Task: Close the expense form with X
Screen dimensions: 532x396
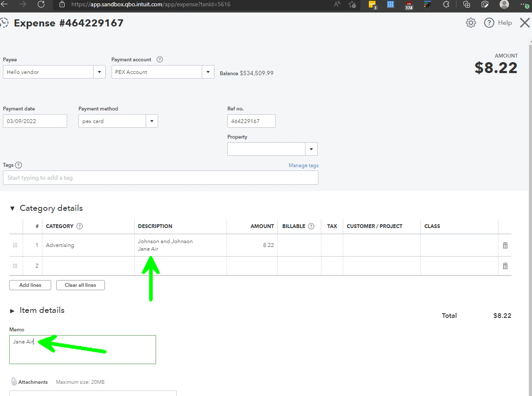Action: click(x=525, y=23)
